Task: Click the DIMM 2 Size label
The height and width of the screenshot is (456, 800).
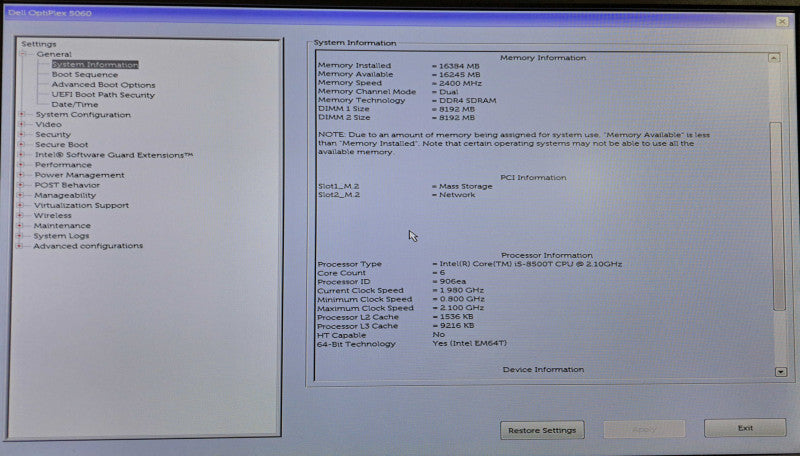Action: point(344,117)
